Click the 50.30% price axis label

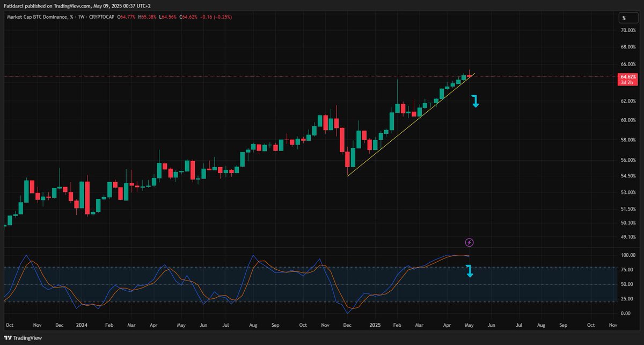(x=628, y=223)
